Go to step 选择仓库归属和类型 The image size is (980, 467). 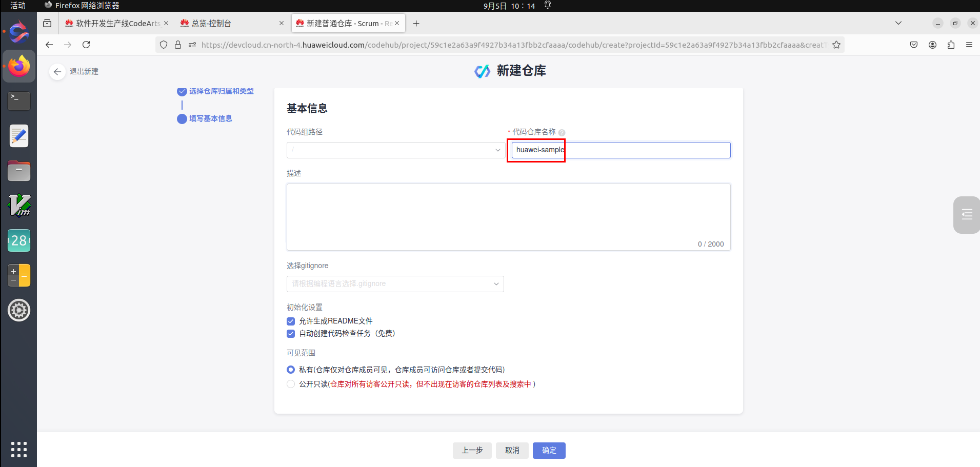pyautogui.click(x=222, y=91)
